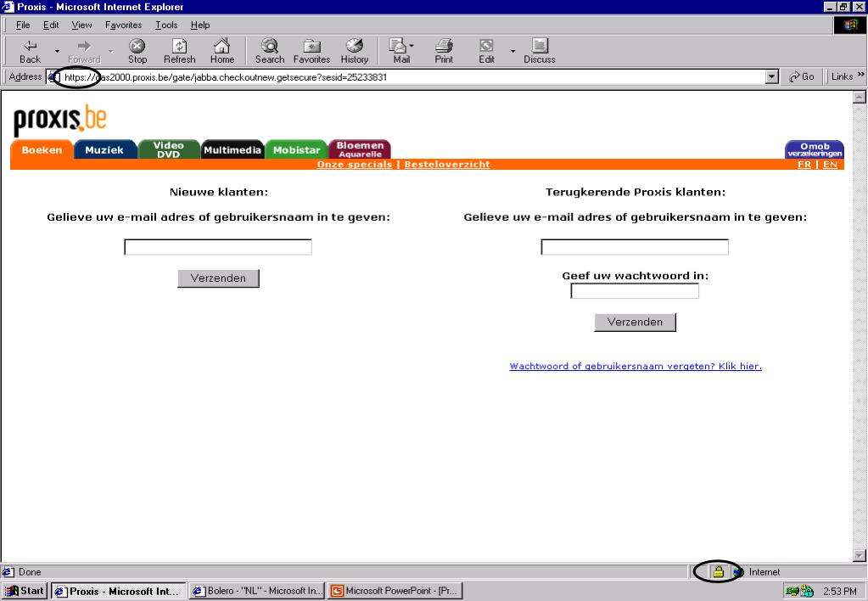868x601 pixels.
Task: Open the File menu
Action: [x=23, y=25]
